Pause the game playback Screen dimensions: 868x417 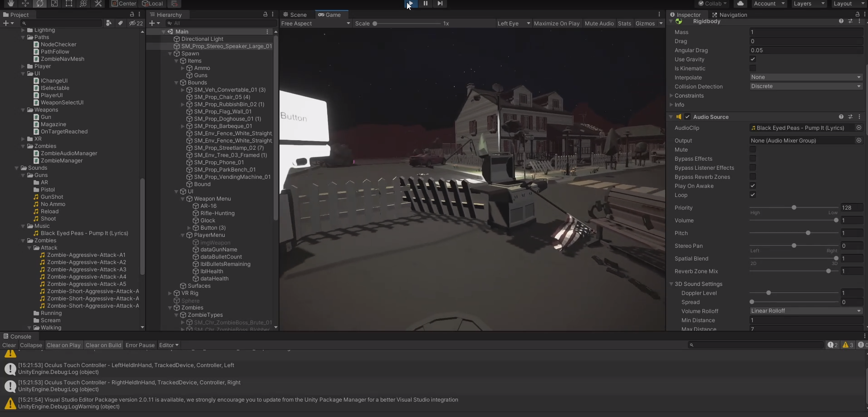pos(426,4)
